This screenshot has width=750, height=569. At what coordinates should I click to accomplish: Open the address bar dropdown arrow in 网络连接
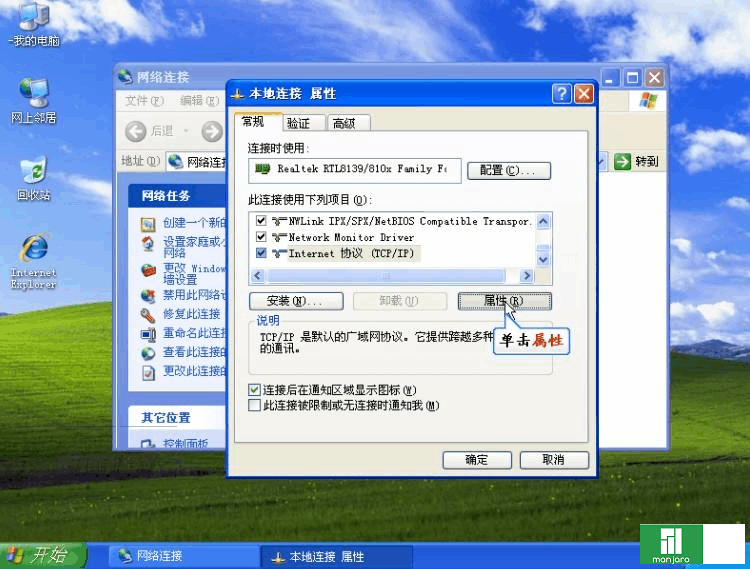[603, 162]
